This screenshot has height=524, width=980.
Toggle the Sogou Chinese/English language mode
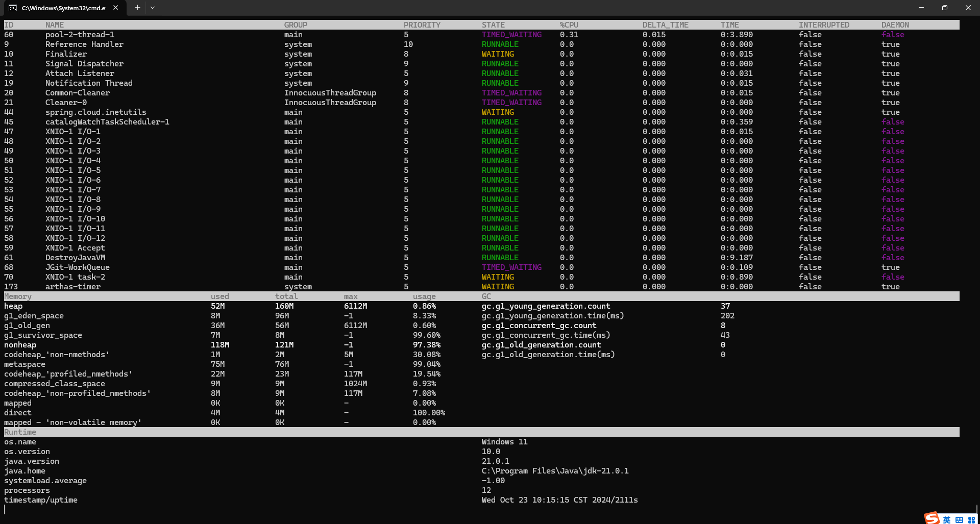tap(947, 519)
